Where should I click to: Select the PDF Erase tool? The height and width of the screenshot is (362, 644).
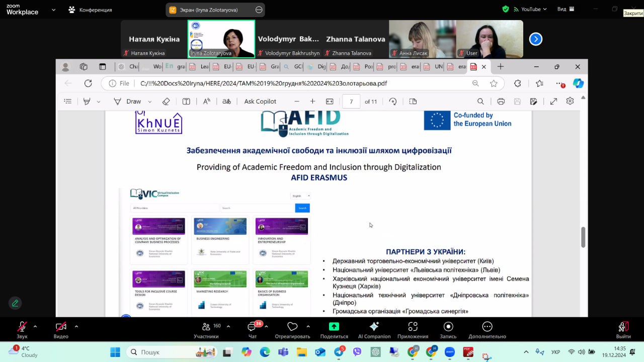(166, 102)
